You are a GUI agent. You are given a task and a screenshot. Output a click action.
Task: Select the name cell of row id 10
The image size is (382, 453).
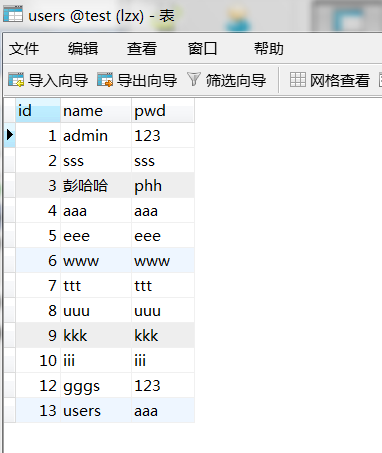click(96, 360)
